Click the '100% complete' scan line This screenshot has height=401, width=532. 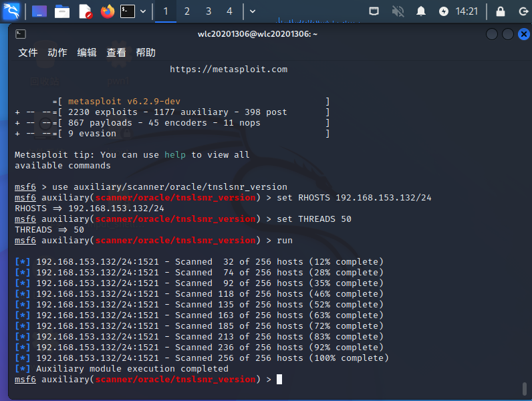click(x=202, y=358)
